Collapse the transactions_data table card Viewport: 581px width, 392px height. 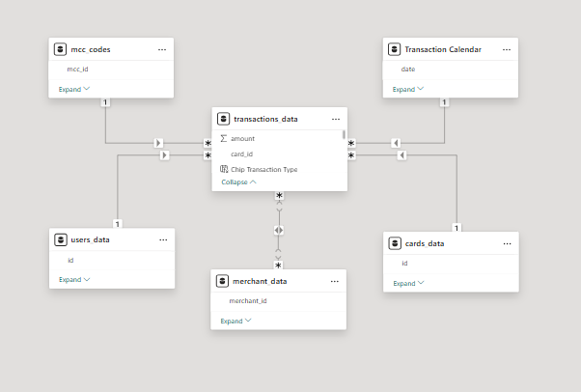239,182
